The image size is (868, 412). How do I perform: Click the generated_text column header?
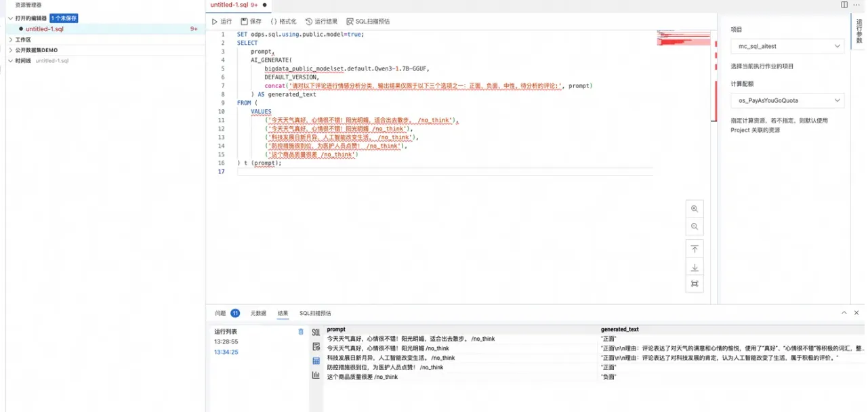pyautogui.click(x=619, y=329)
